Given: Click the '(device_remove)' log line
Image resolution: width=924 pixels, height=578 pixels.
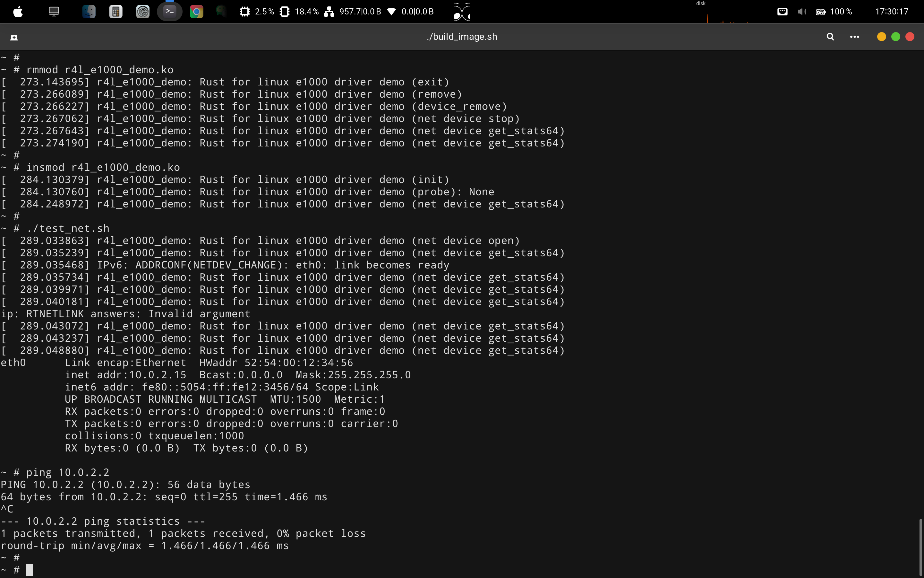Looking at the screenshot, I should pos(254,107).
